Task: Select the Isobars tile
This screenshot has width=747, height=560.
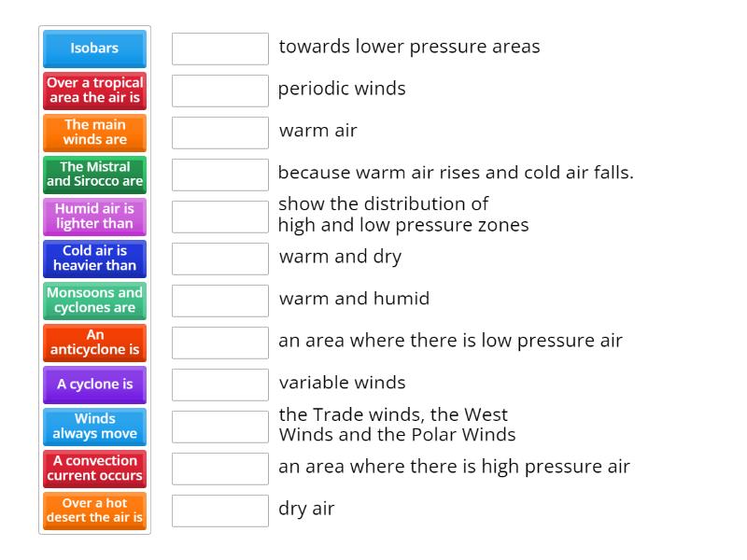Action: click(93, 49)
